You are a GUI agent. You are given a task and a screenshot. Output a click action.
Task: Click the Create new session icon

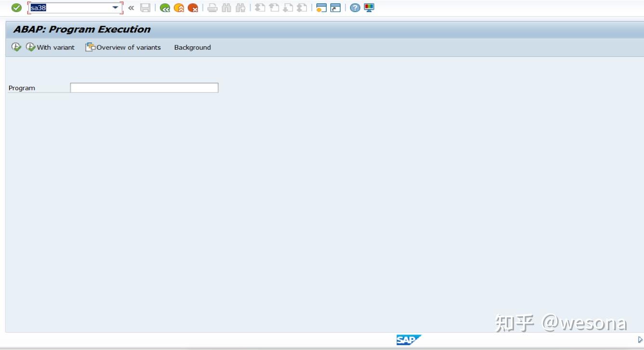[x=321, y=8]
